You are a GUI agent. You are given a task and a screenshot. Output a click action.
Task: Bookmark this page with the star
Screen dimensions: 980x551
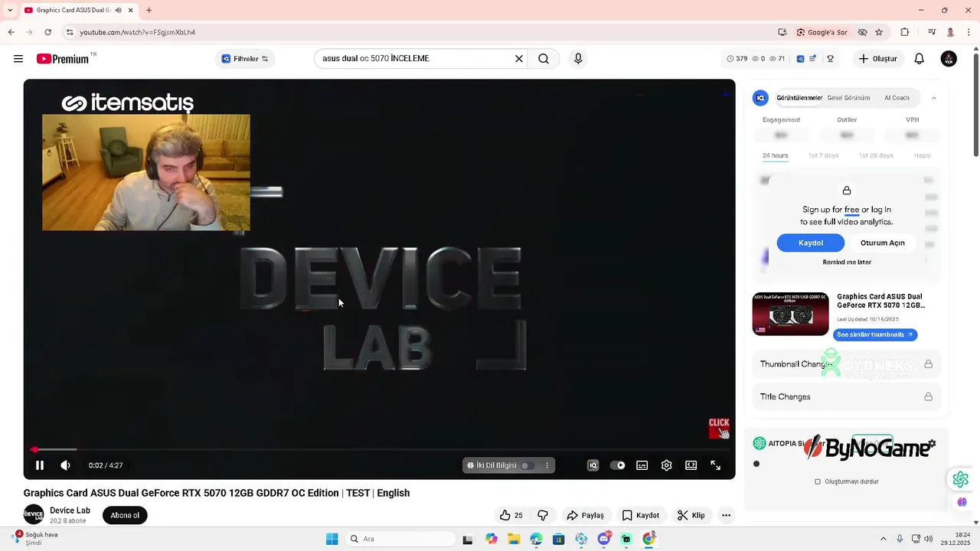click(879, 32)
